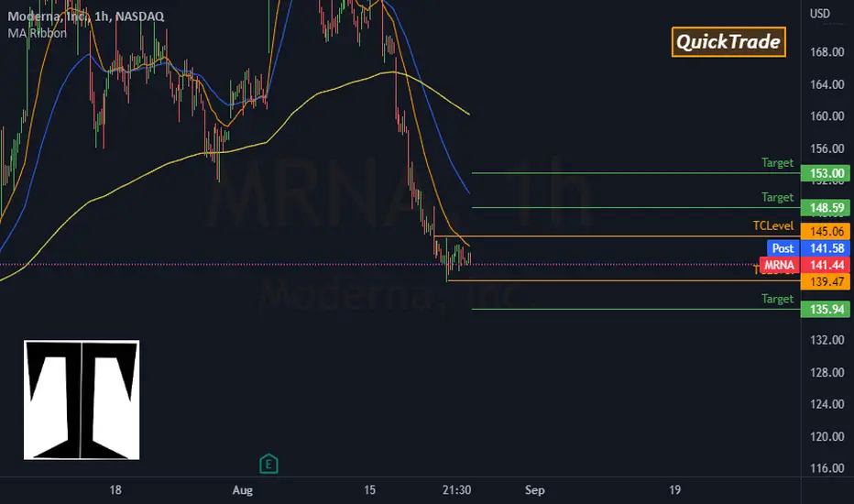Viewport: 854px width, 504px height.
Task: Click the QuickTrade logo badge
Action: [x=728, y=42]
